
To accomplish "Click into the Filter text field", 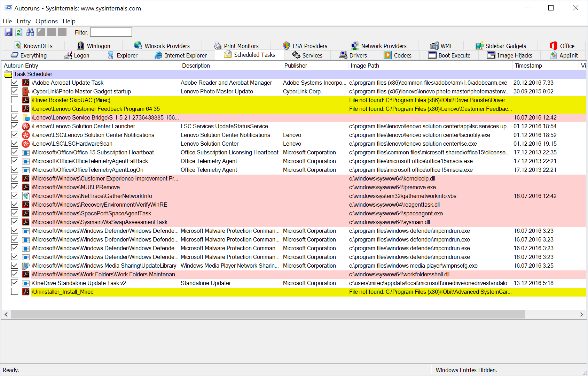I will click(x=111, y=32).
